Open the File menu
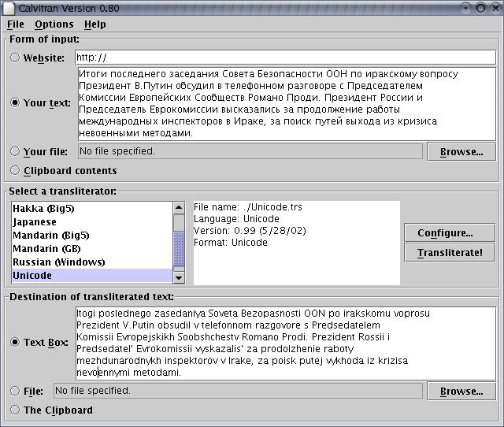Image resolution: width=504 pixels, height=427 pixels. click(15, 24)
